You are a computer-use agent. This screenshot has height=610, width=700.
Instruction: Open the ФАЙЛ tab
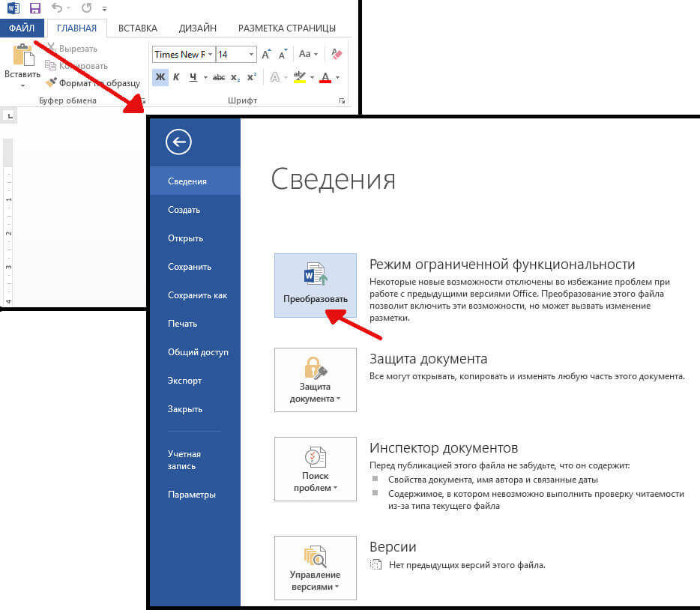pyautogui.click(x=22, y=28)
